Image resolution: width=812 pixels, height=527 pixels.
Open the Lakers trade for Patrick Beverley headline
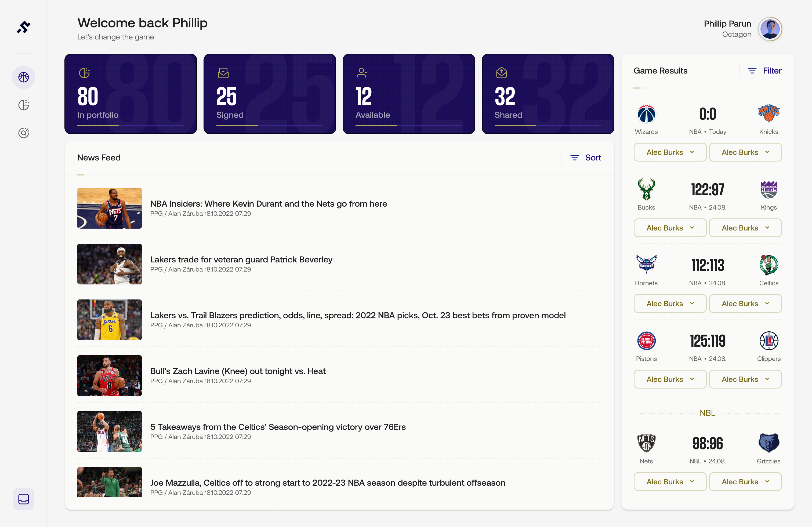(x=241, y=260)
